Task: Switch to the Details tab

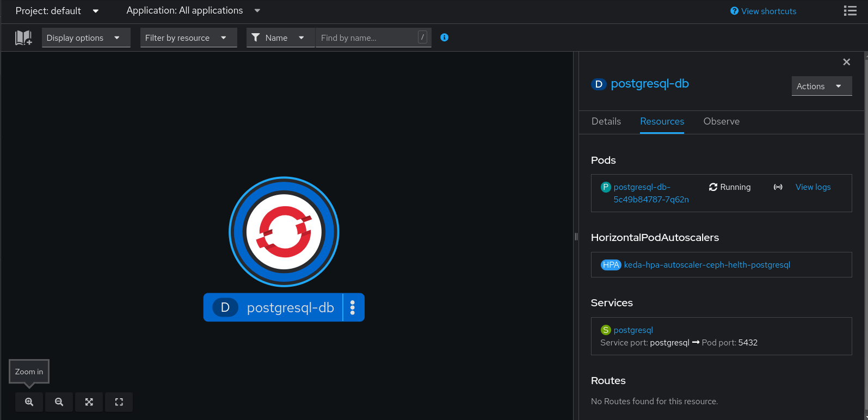Action: [x=606, y=121]
